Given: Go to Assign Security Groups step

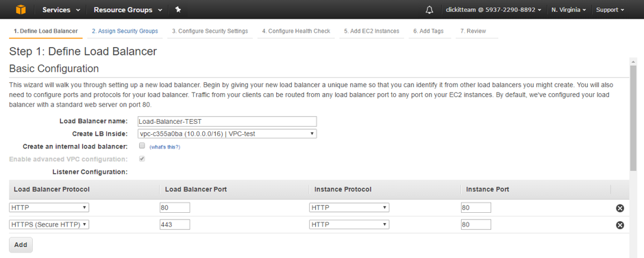Looking at the screenshot, I should (125, 31).
